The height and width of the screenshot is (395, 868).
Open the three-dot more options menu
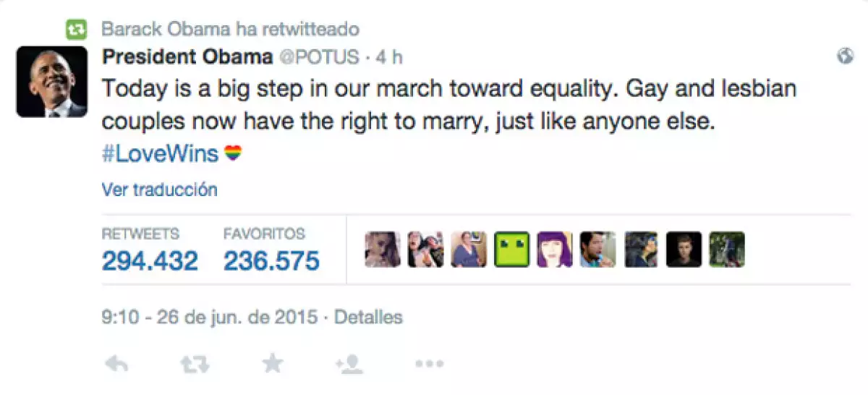pos(429,364)
